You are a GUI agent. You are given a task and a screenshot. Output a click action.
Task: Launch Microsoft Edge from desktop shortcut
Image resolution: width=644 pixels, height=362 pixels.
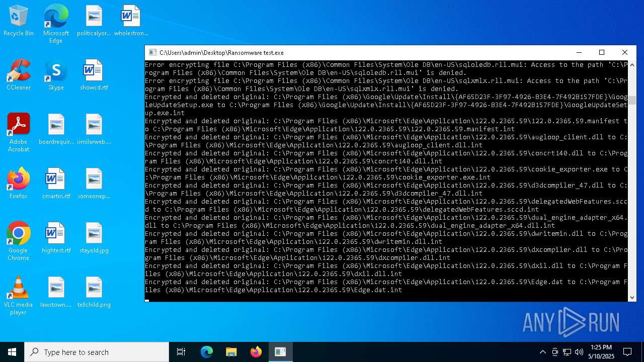click(x=56, y=24)
